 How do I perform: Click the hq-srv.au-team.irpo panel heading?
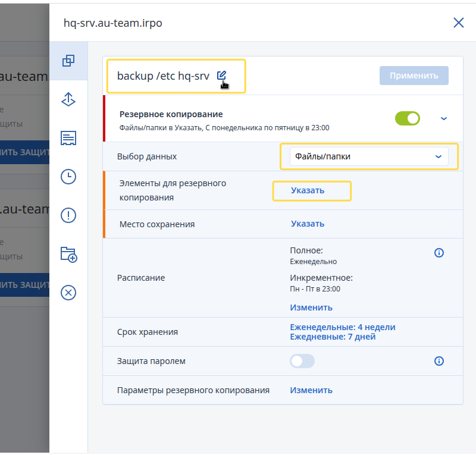[x=112, y=23]
